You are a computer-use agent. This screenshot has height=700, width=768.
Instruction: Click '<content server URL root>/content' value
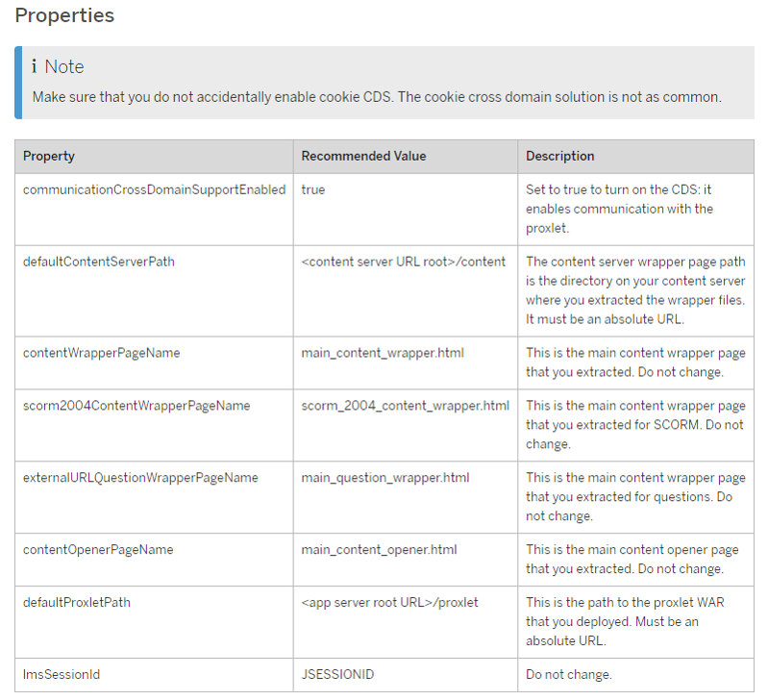pos(403,262)
